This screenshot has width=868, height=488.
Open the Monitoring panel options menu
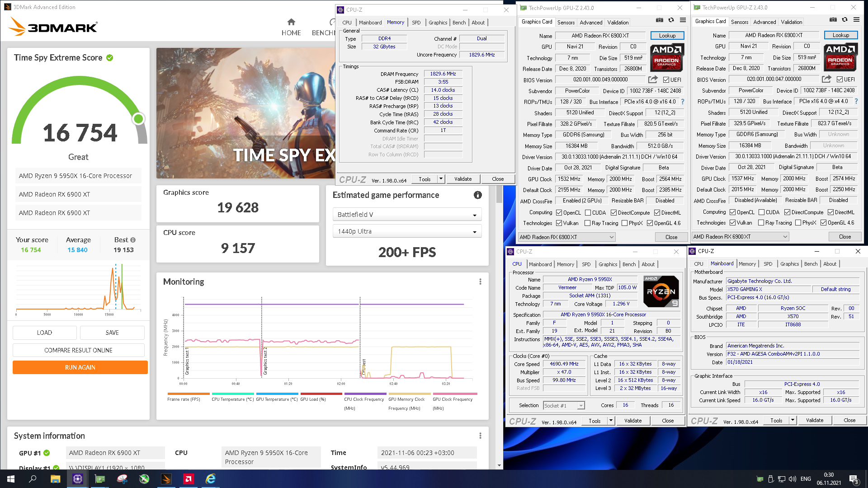[480, 282]
